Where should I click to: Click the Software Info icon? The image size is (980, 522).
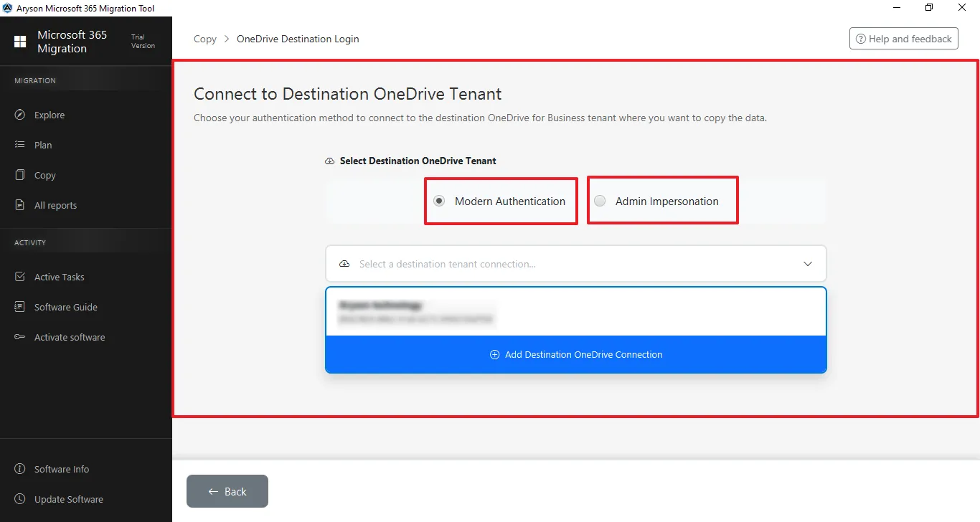pyautogui.click(x=20, y=469)
